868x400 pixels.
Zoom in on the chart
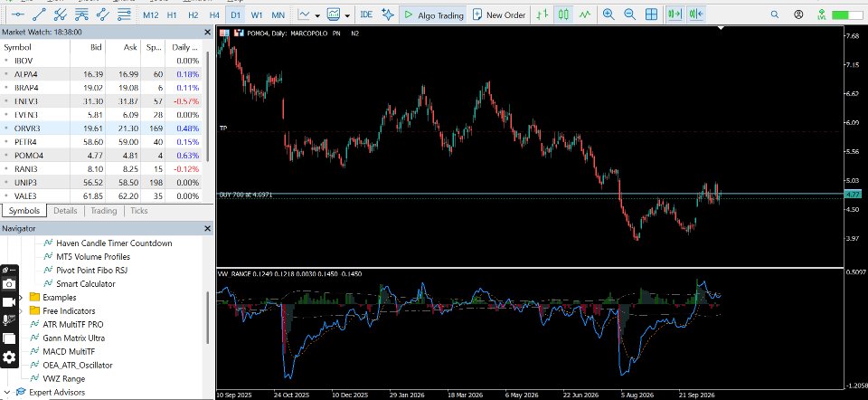(609, 15)
